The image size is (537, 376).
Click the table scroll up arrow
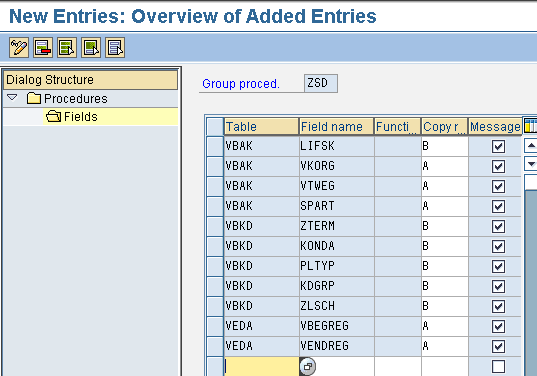coord(531,146)
